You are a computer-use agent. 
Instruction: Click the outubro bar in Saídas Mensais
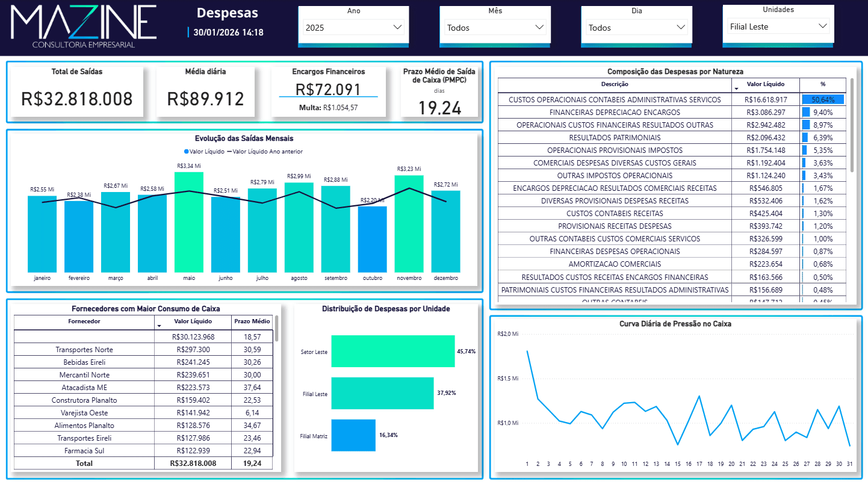point(373,239)
